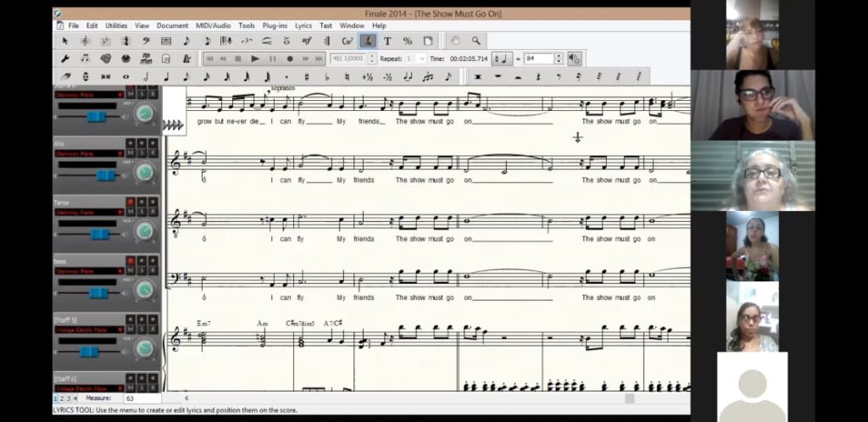
Task: Mute the Alto track
Action: point(131,153)
